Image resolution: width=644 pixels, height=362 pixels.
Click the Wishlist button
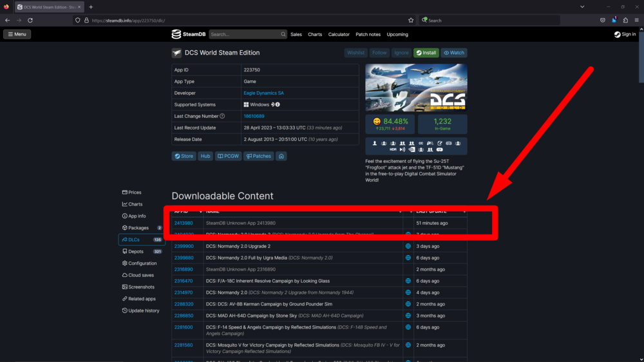[x=355, y=53]
